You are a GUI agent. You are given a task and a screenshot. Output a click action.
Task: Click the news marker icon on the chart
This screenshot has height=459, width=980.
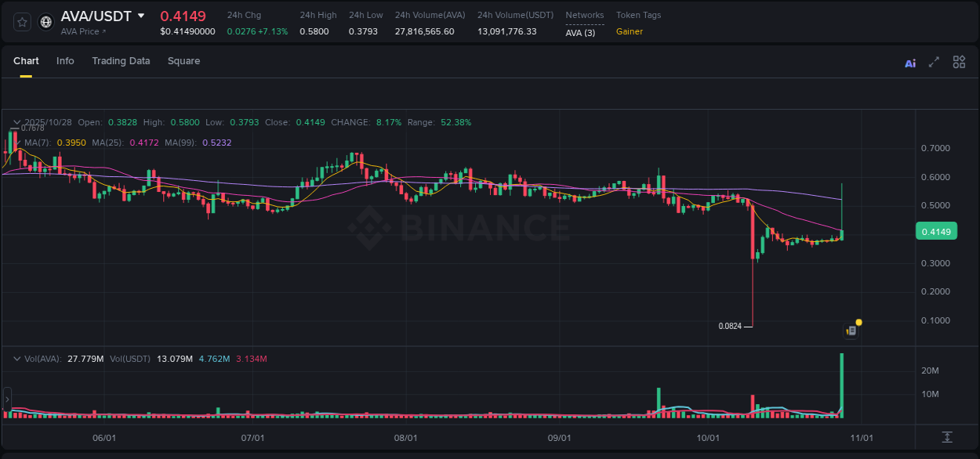[x=851, y=331]
